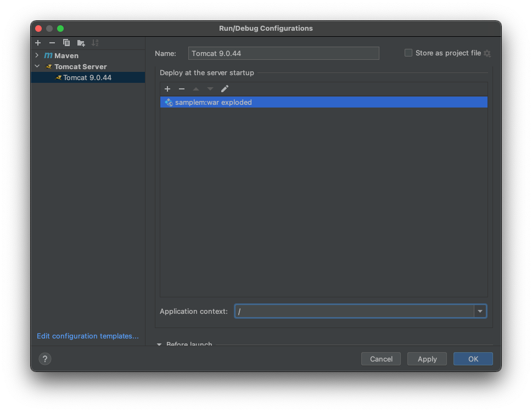Select samplem:war exploded artifact

[324, 102]
